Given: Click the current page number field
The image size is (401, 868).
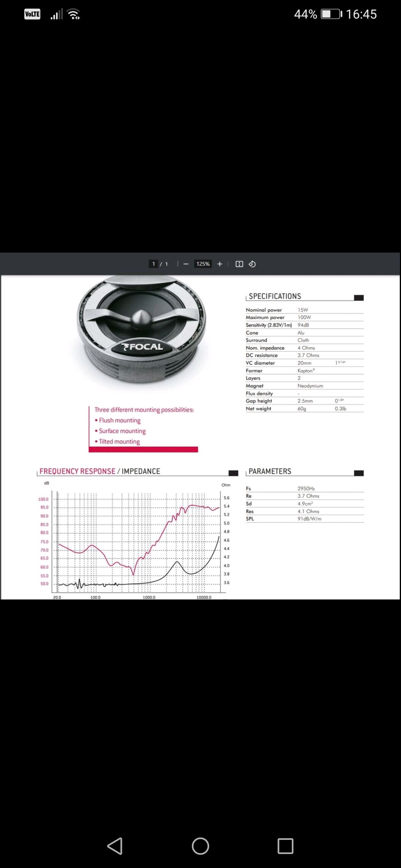Looking at the screenshot, I should point(154,264).
